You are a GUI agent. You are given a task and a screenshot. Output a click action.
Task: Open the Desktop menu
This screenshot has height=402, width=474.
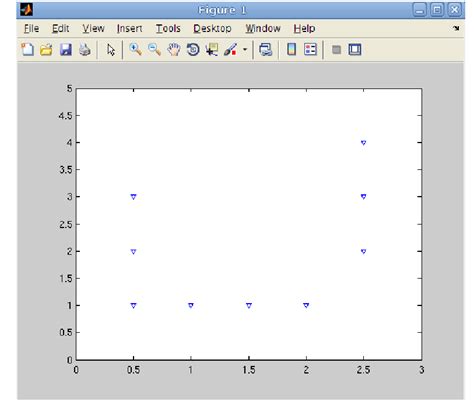click(212, 28)
